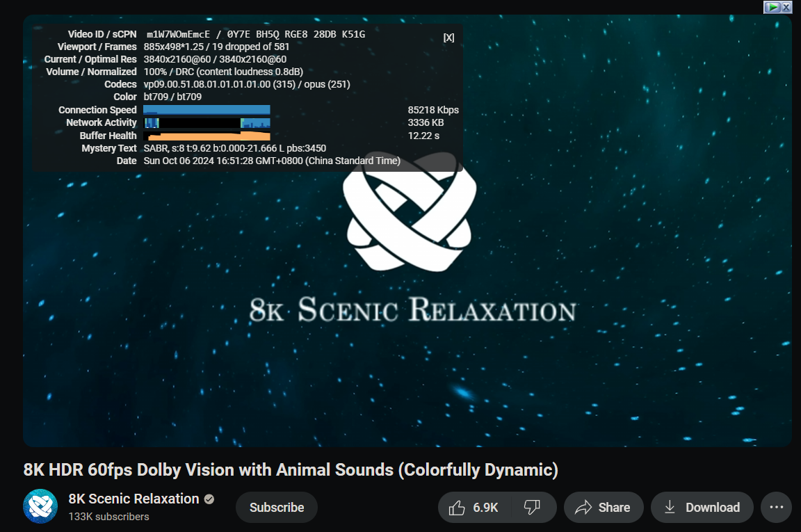Close the ad with X icon

point(786,7)
